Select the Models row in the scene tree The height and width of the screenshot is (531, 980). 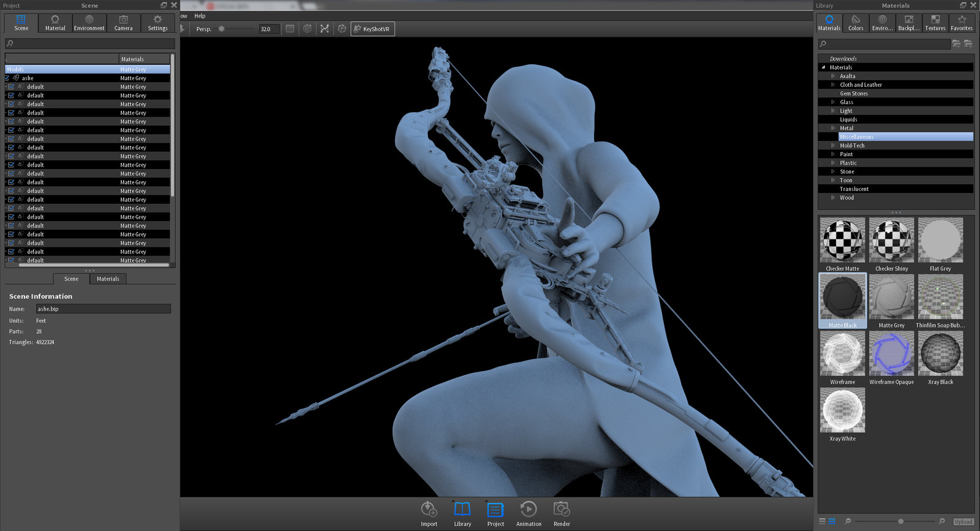[x=88, y=69]
